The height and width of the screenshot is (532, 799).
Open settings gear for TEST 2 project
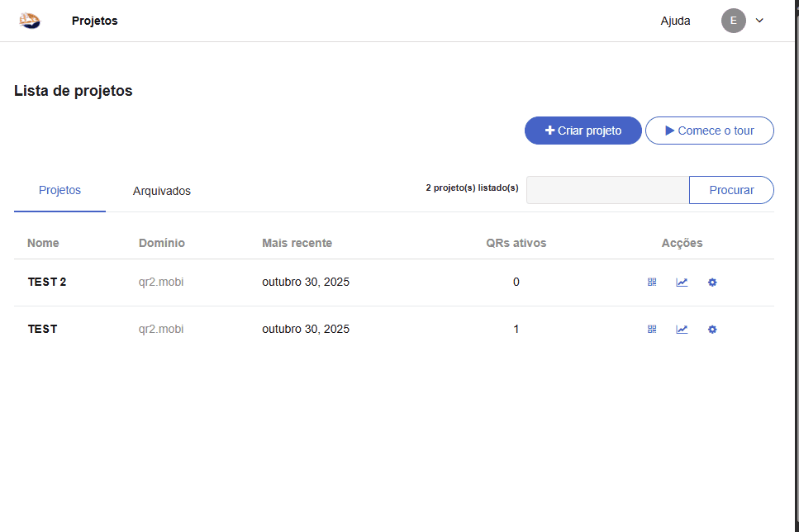[x=712, y=283]
